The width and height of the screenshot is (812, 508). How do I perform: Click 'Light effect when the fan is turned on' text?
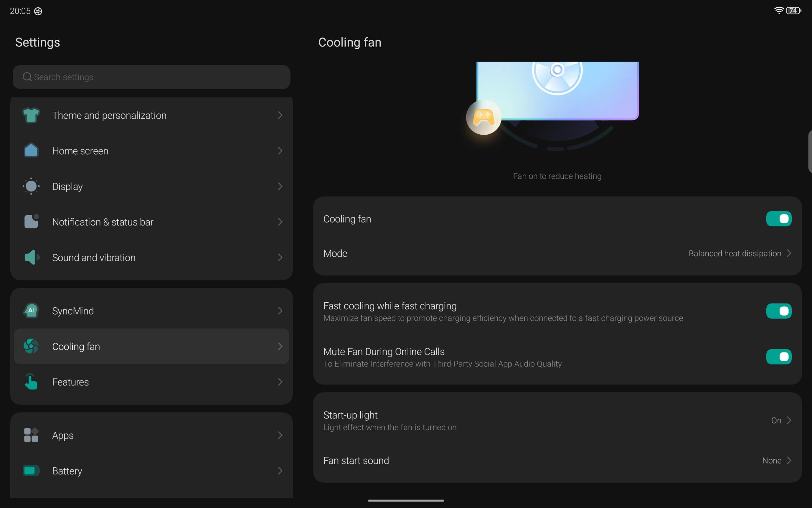click(x=390, y=427)
